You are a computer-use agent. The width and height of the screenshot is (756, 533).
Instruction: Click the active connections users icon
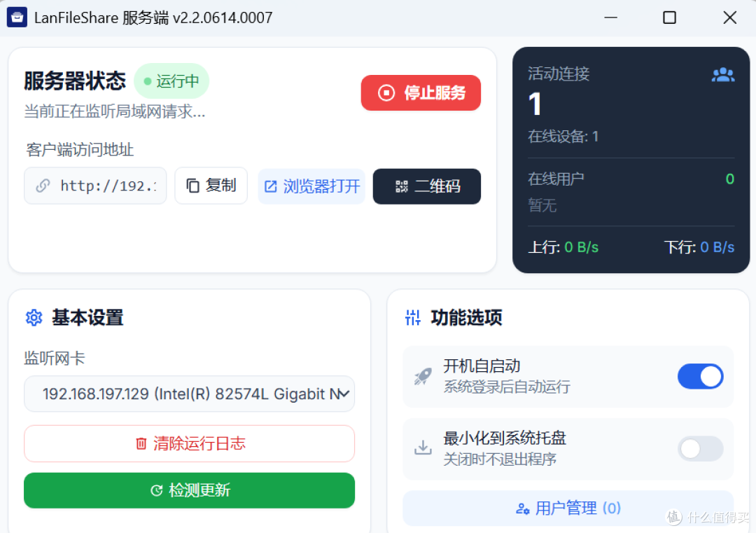click(722, 75)
